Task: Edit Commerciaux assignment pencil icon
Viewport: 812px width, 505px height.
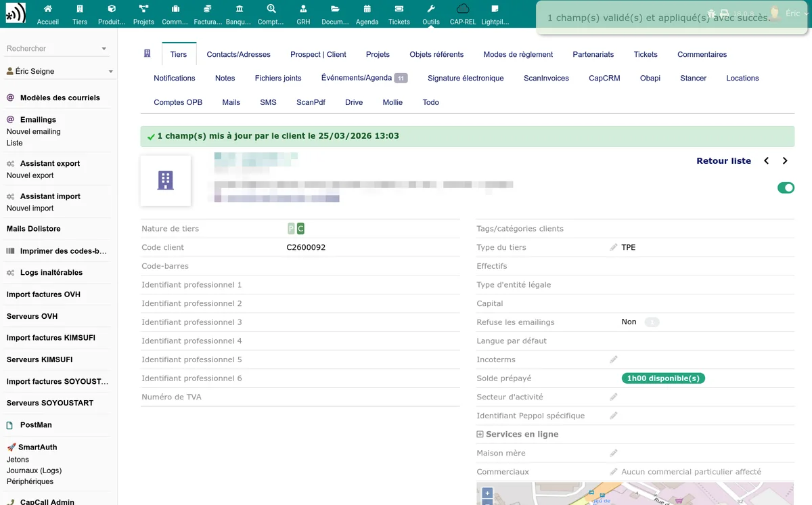Action: coord(614,472)
